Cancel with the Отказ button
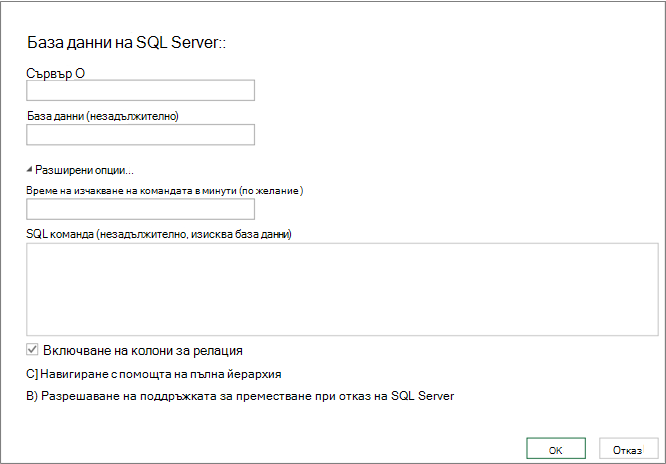 point(629,449)
